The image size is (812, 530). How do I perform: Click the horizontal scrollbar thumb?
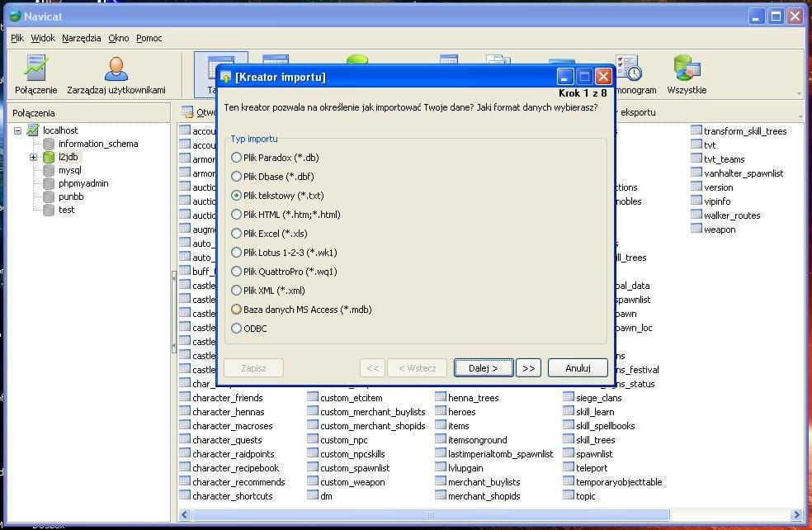[x=430, y=514]
